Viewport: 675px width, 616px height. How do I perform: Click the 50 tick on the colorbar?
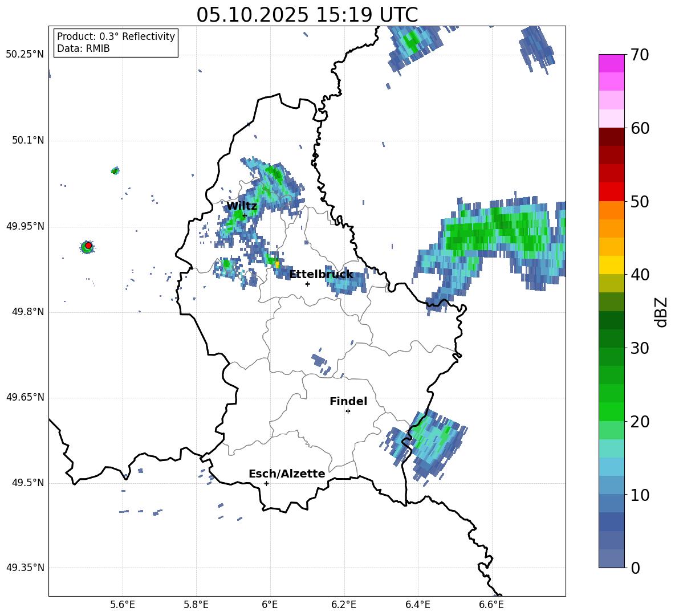pyautogui.click(x=640, y=201)
